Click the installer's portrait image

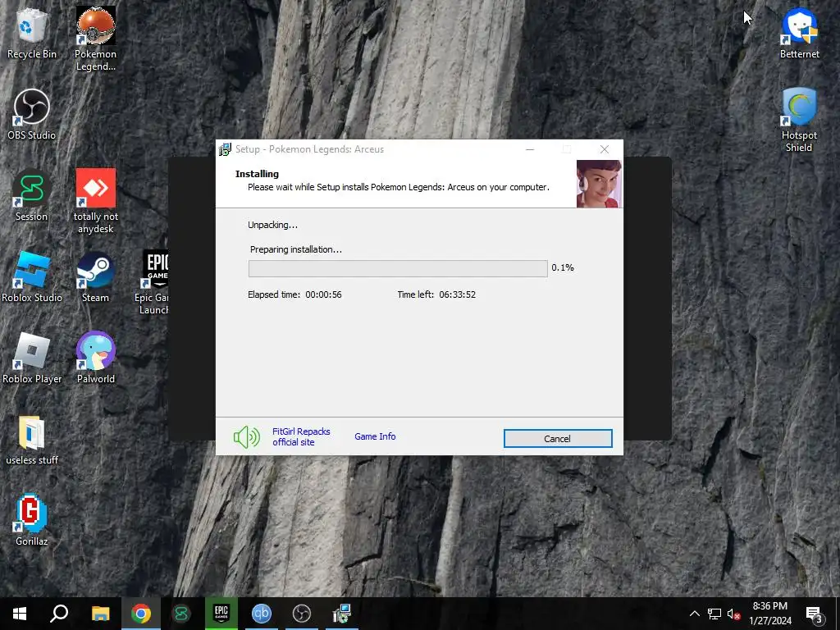click(599, 184)
